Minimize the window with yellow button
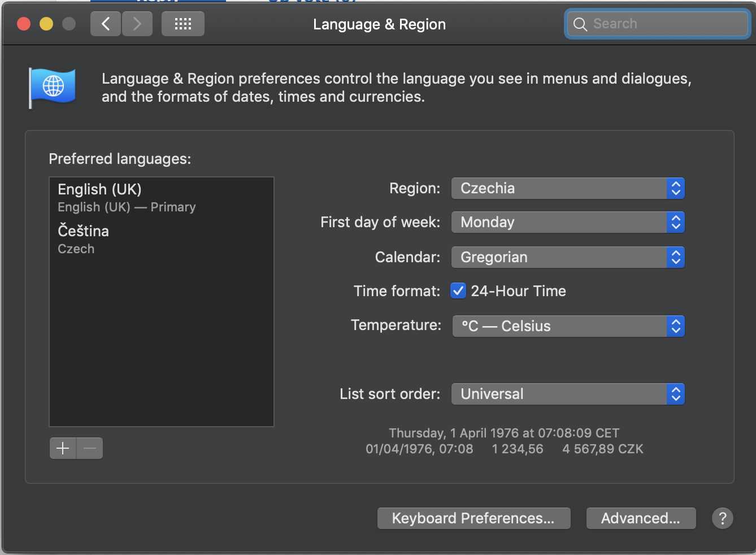Viewport: 756px width, 555px height. coord(46,24)
